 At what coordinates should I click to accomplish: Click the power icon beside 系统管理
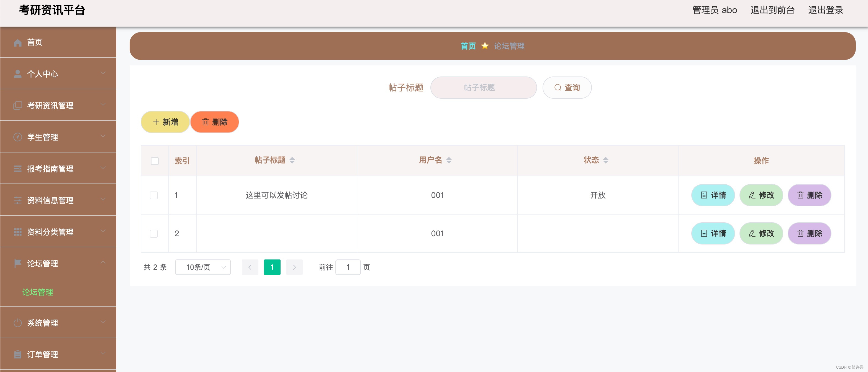coord(17,323)
